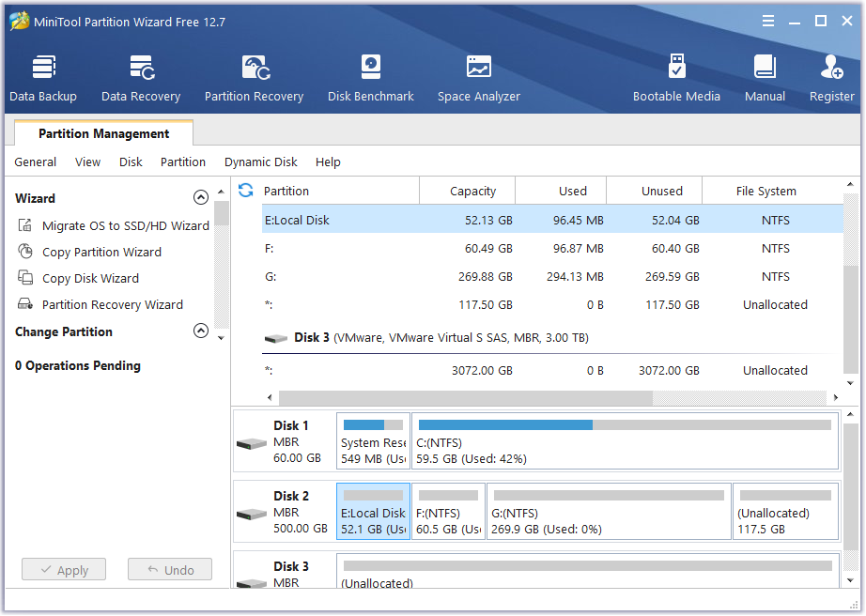This screenshot has height=616, width=866.
Task: Click the partition list vertical scrollbar down arrow
Action: 851,382
